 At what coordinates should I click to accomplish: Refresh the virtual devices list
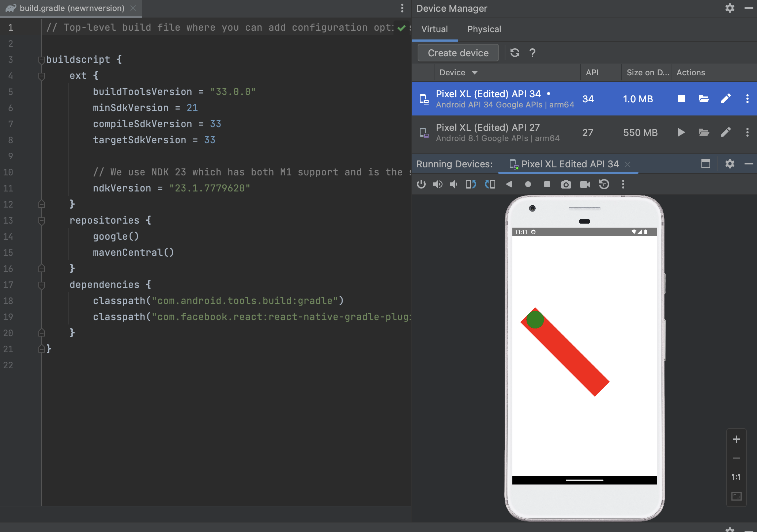(x=515, y=53)
